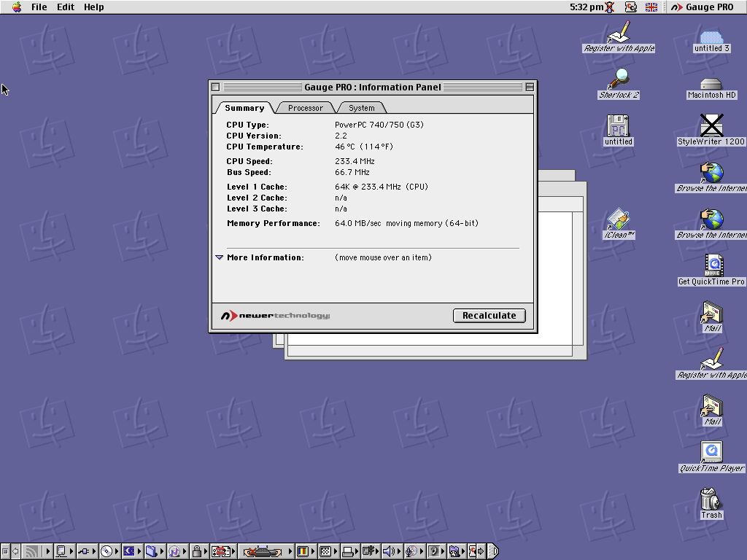
Task: Select the Sherlock 2 desktop icon
Action: [x=619, y=84]
